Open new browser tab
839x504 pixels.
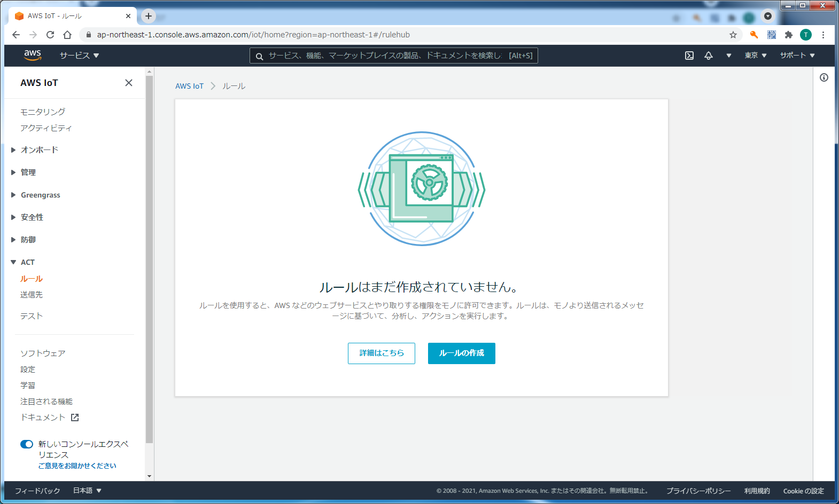(149, 16)
